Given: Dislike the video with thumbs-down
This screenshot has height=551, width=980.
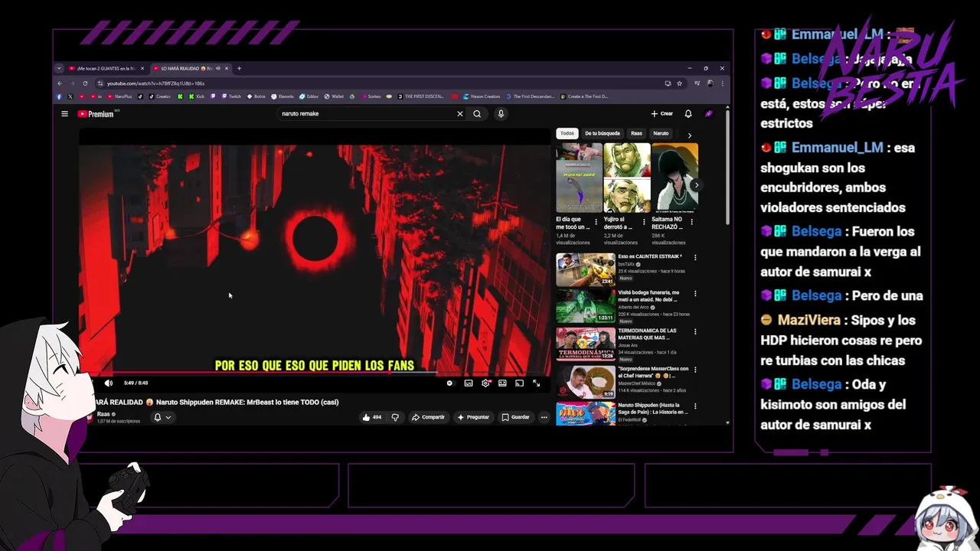Looking at the screenshot, I should tap(395, 417).
